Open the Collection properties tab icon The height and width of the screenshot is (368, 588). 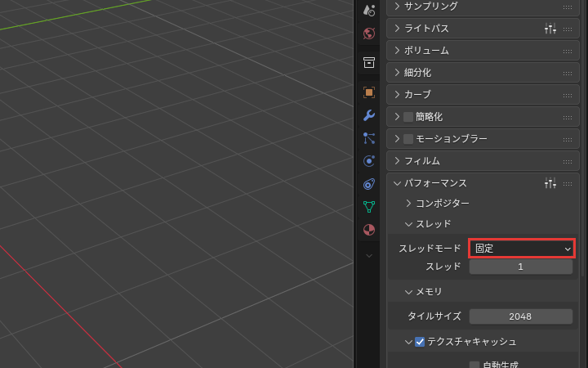pyautogui.click(x=369, y=63)
